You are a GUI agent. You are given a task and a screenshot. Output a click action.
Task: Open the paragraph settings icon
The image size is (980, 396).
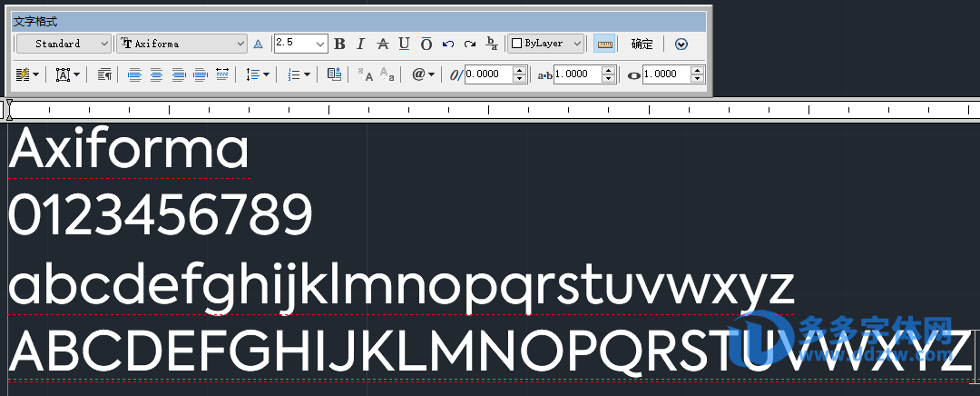(104, 74)
